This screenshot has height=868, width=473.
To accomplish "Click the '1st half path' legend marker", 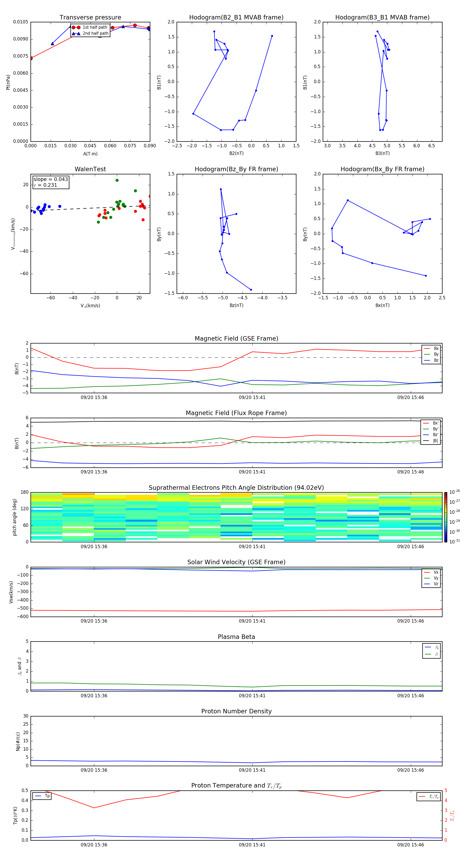I will coord(76,27).
